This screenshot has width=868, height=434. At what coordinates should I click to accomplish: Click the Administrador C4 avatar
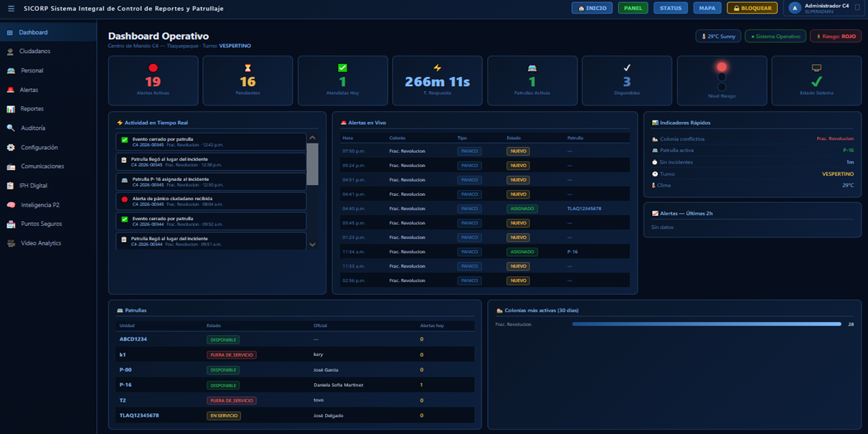(794, 8)
